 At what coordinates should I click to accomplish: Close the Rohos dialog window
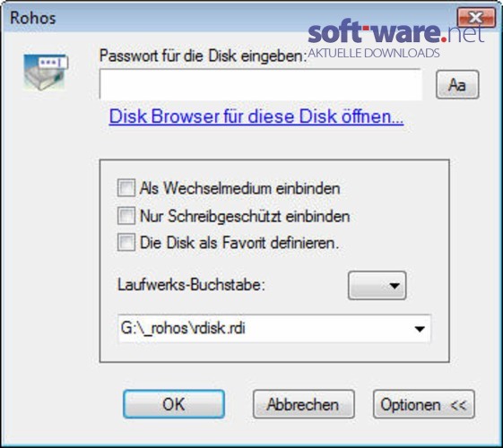click(x=476, y=18)
